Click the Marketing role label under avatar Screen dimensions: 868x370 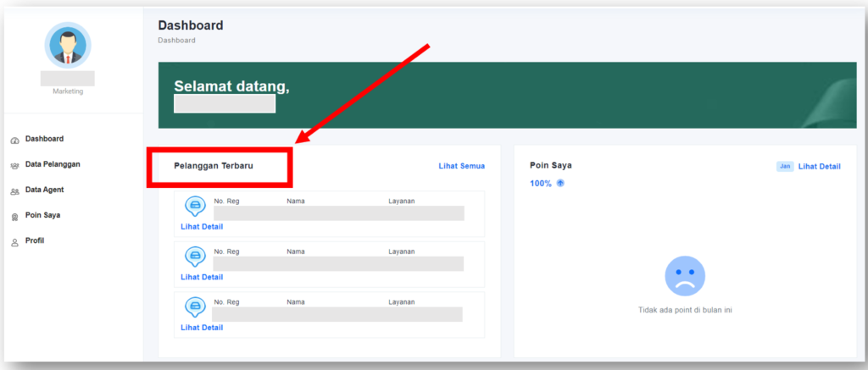(x=68, y=91)
